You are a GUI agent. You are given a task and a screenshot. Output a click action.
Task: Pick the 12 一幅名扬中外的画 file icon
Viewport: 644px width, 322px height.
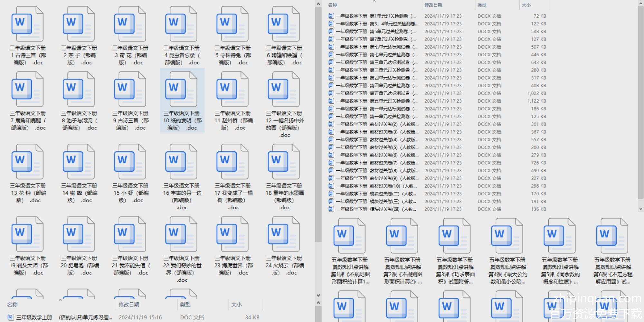pyautogui.click(x=284, y=89)
